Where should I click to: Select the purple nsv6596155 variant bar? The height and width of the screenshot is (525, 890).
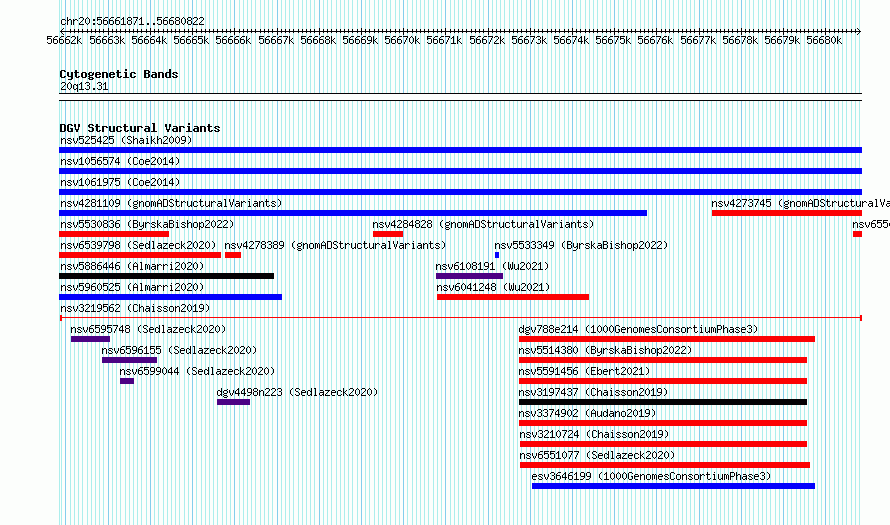tap(129, 360)
